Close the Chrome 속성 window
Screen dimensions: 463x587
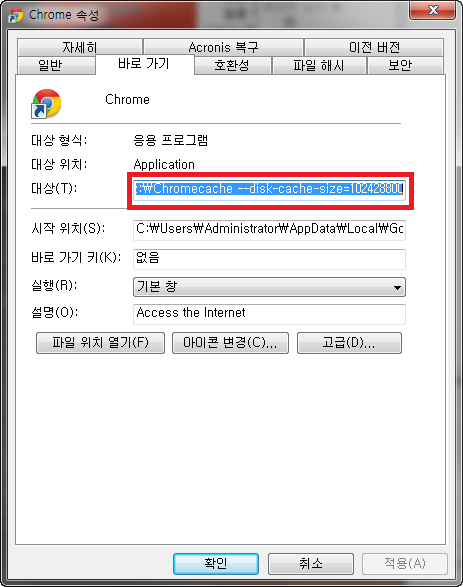tap(432, 10)
